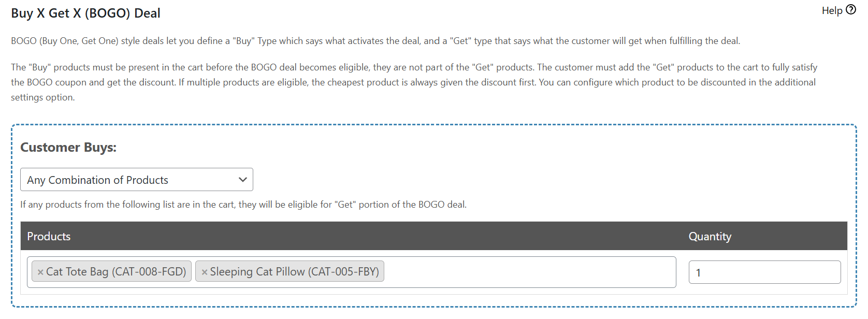868x319 pixels.
Task: Click the Help question mark icon
Action: (x=851, y=10)
